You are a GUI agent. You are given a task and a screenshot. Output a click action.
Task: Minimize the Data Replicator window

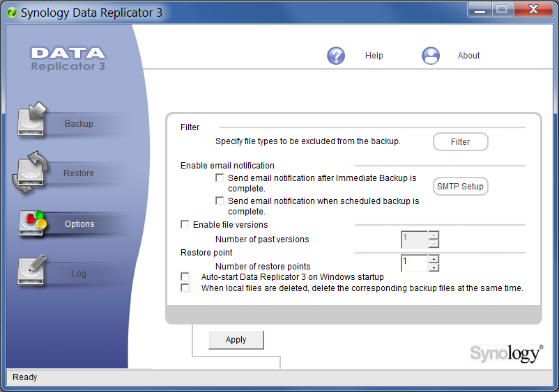[480, 10]
